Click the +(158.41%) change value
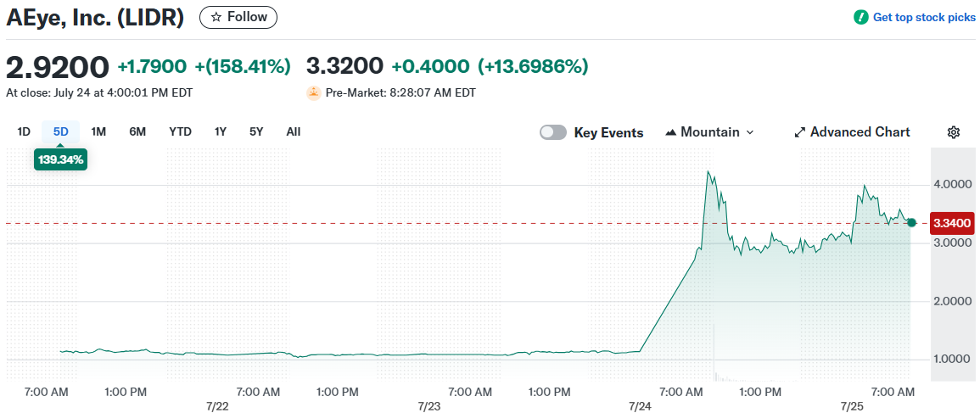Viewport: 980px width, 413px height. (243, 66)
